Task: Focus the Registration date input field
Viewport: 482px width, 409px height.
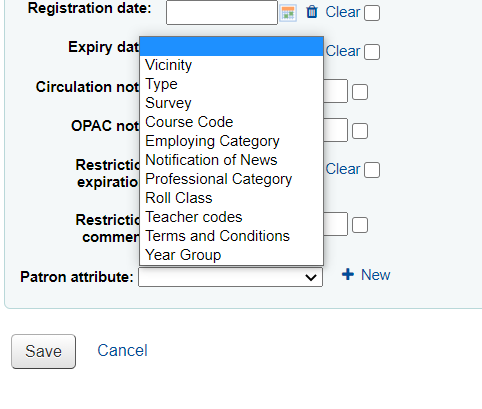Action: (222, 12)
